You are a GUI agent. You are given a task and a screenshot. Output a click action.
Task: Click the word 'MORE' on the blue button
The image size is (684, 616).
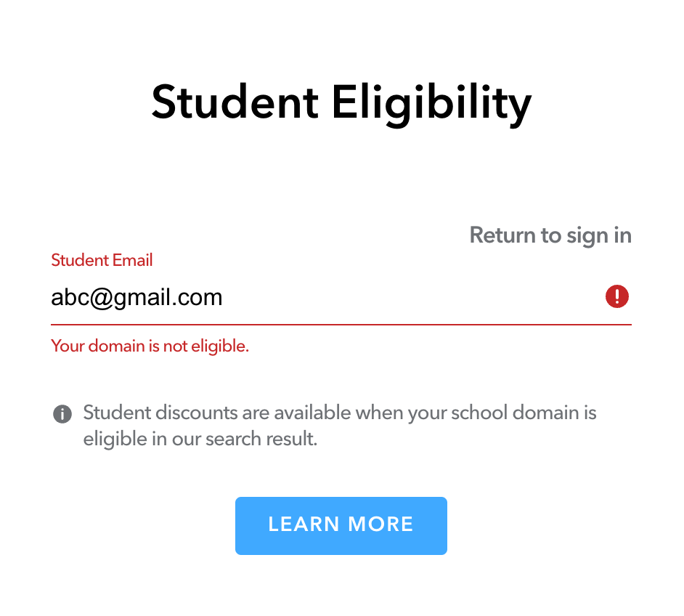pos(380,524)
